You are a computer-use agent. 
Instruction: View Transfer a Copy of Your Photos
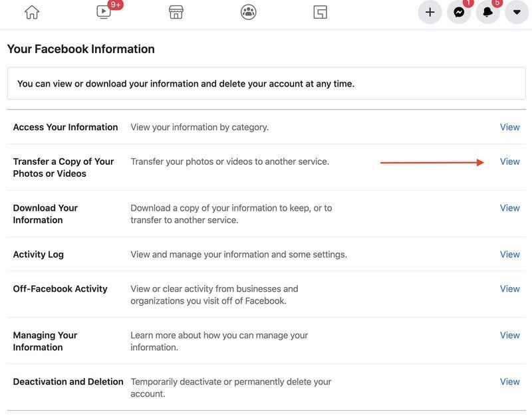(x=510, y=161)
